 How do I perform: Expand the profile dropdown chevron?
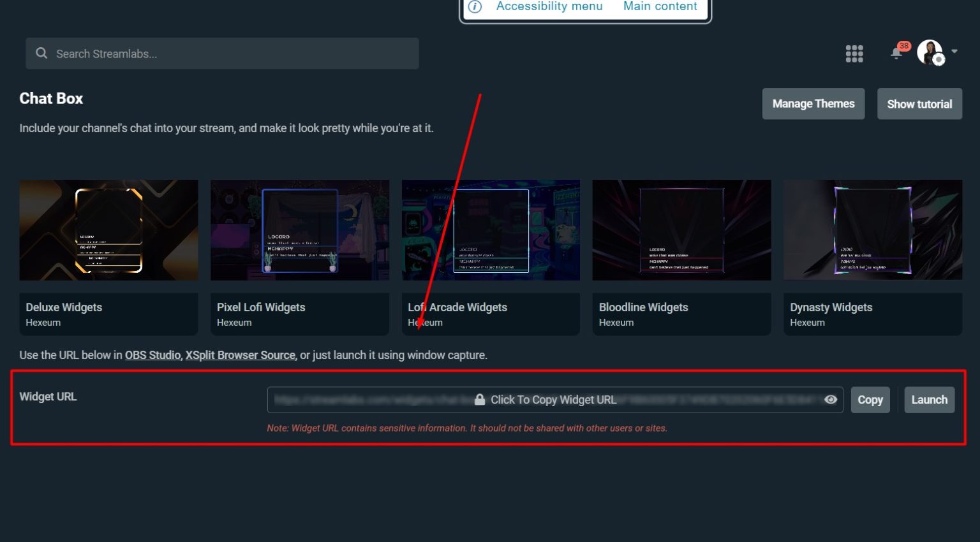(954, 50)
